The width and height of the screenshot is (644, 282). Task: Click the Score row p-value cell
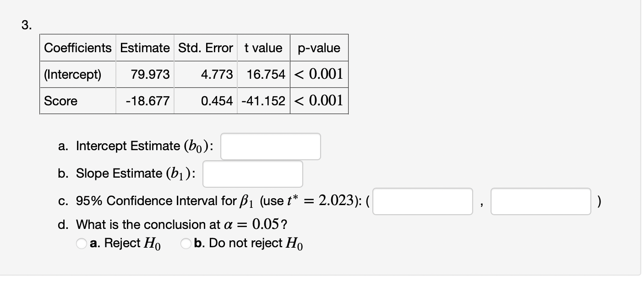point(319,101)
